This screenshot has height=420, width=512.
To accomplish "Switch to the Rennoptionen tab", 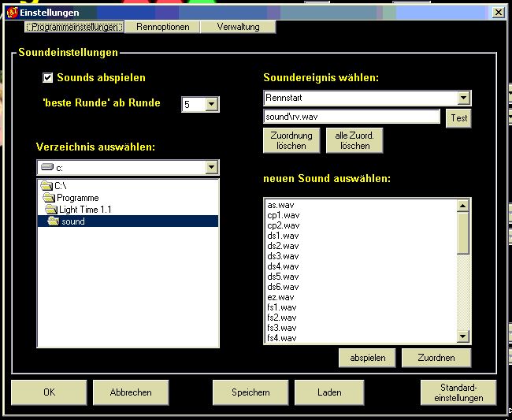I will pos(161,27).
